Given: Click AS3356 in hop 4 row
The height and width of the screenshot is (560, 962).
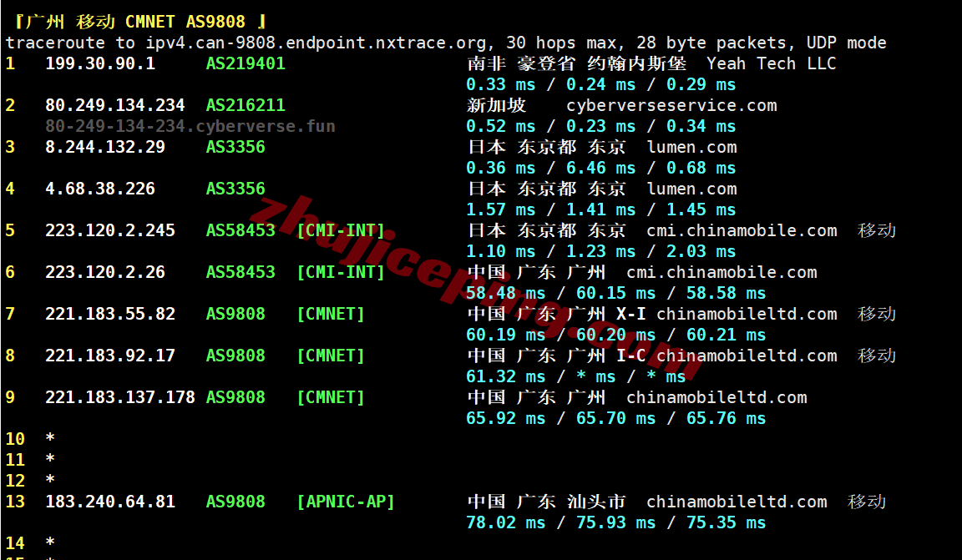Looking at the screenshot, I should pos(235,189).
